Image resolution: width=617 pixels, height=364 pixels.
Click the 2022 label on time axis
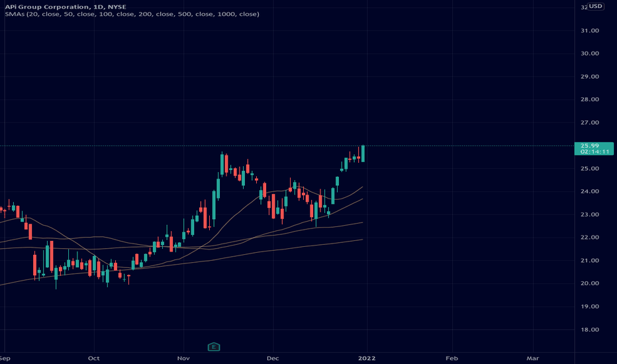click(x=367, y=359)
